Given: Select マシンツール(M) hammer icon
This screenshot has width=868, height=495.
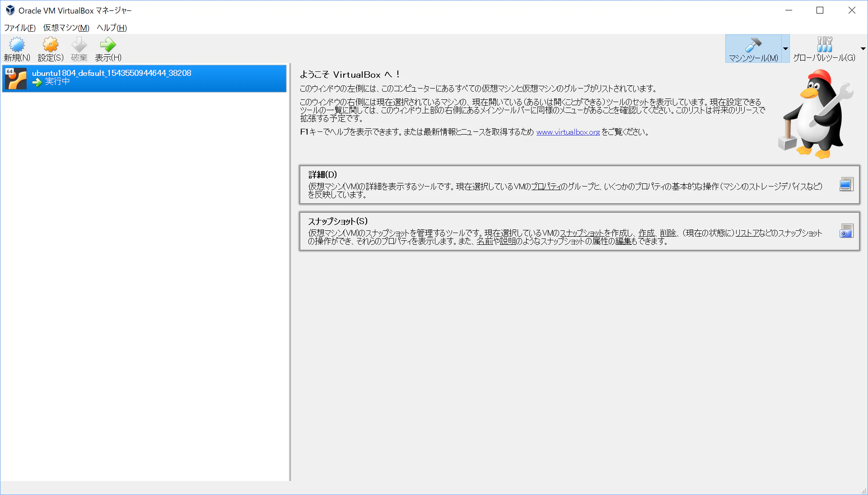Looking at the screenshot, I should click(753, 45).
